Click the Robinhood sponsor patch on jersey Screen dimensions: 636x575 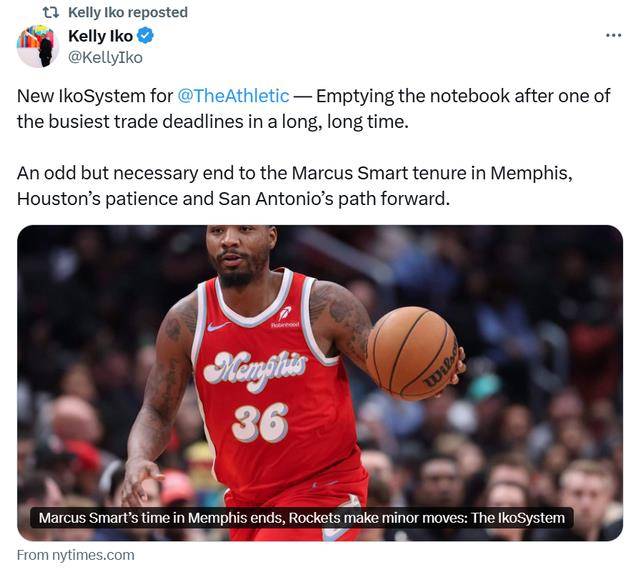point(285,318)
